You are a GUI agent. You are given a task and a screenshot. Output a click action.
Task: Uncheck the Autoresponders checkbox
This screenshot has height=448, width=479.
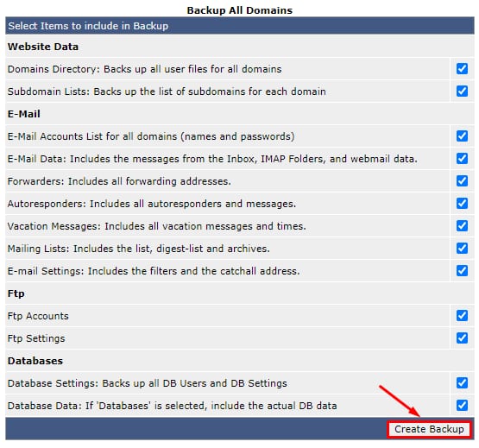[462, 203]
